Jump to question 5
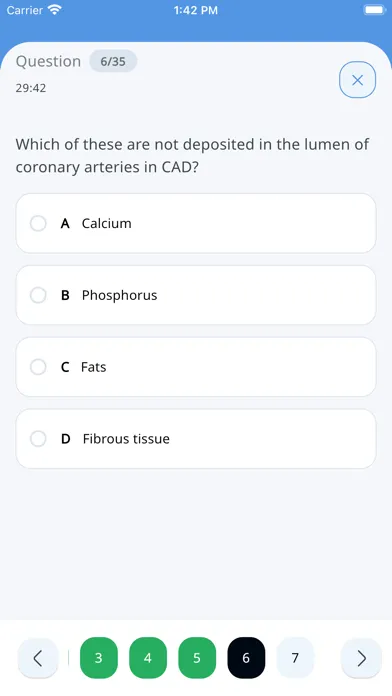The height and width of the screenshot is (696, 392). point(197,658)
